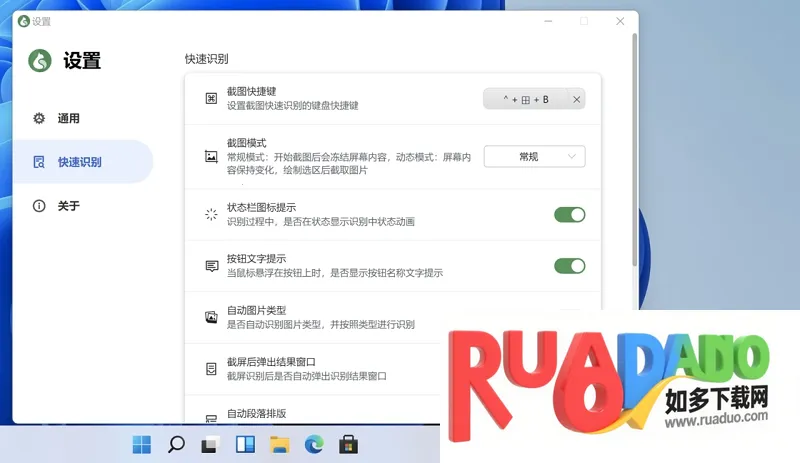Viewport: 800px width, 463px height.
Task: Click the settings panel vertical scrollbar
Action: click(634, 150)
